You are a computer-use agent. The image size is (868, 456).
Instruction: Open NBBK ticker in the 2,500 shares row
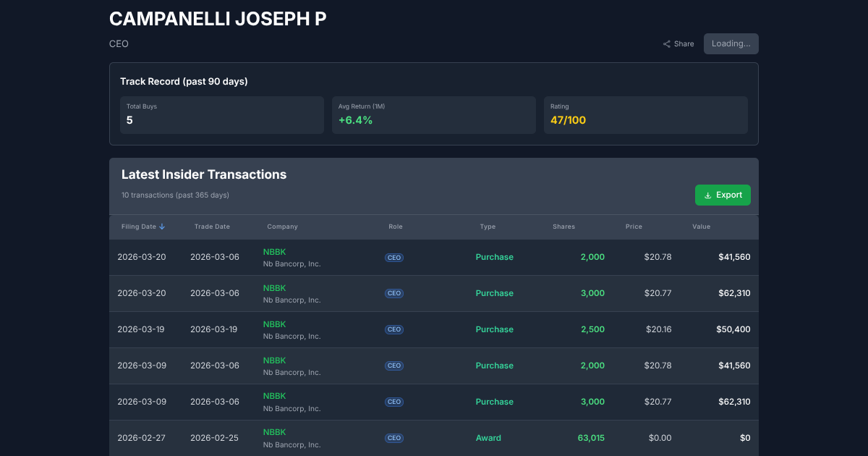(274, 324)
